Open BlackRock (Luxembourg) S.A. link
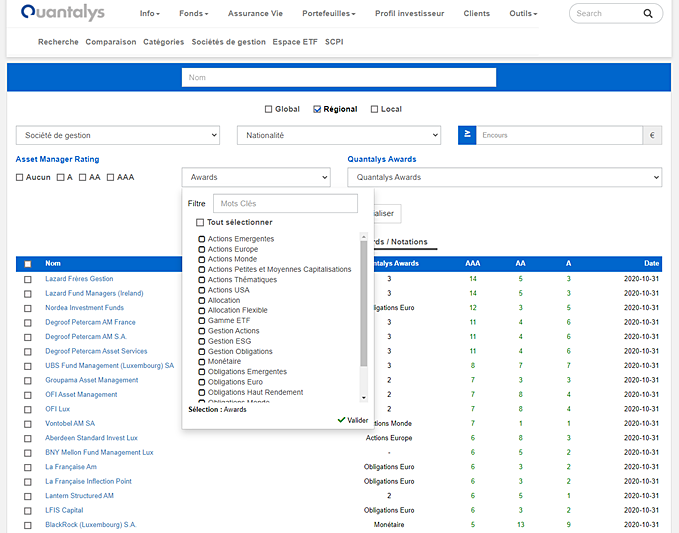Viewport: 679px width, 533px height. (91, 525)
